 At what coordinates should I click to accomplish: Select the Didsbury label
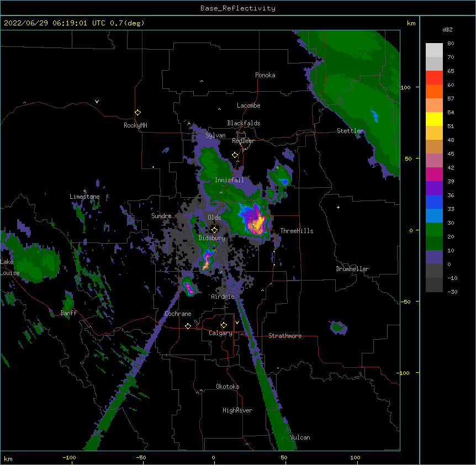tap(211, 238)
